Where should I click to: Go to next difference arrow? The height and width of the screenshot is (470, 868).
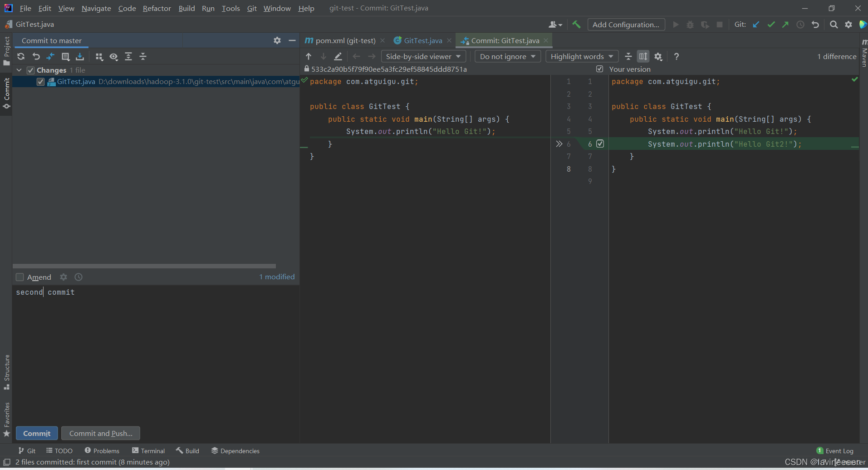coord(324,56)
